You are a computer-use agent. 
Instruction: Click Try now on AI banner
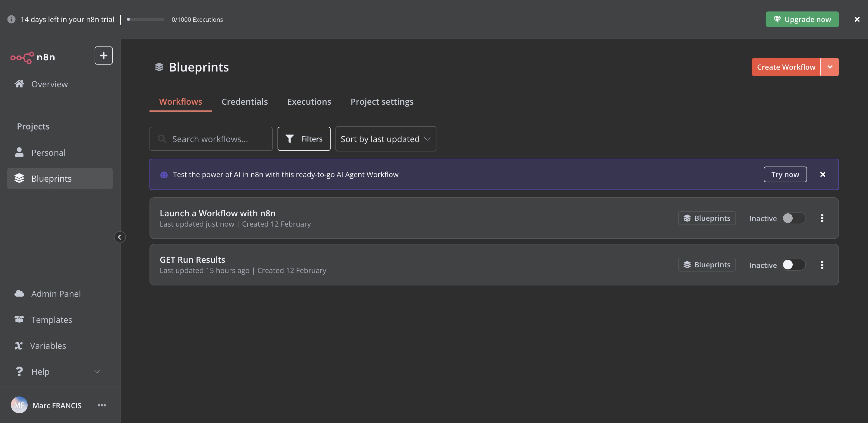785,174
